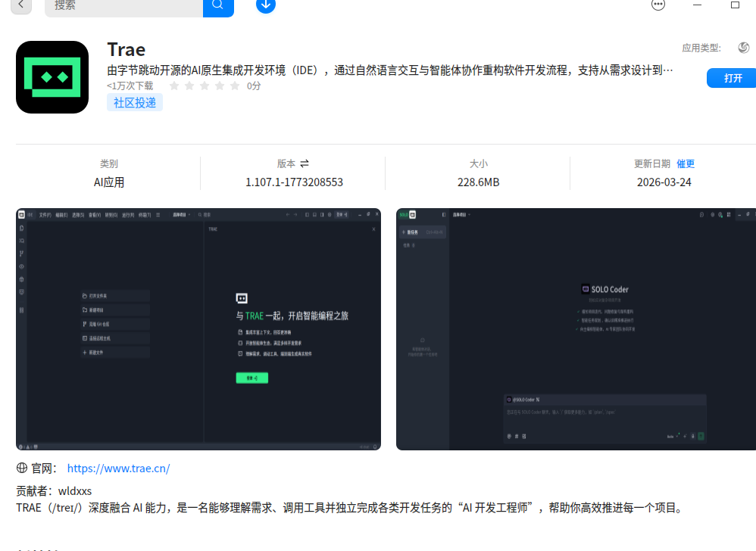756x551 pixels.
Task: Click the <1万次下载 download count
Action: click(x=130, y=86)
